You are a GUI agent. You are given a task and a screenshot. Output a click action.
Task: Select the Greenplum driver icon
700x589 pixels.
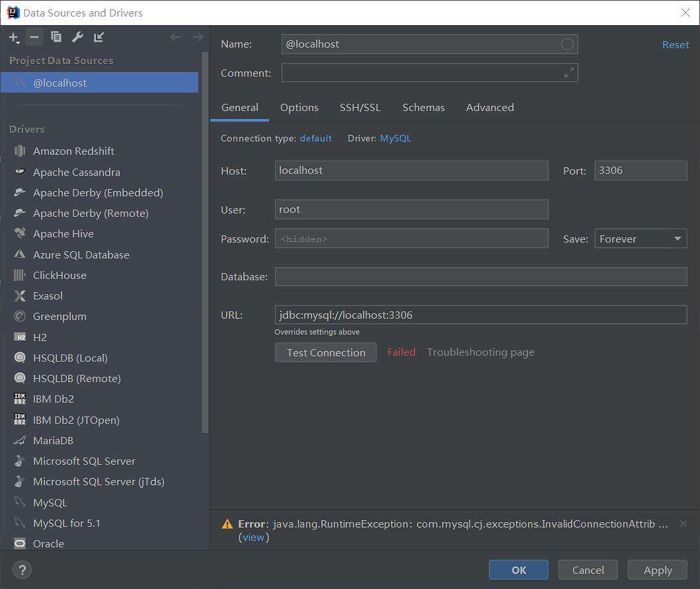coord(20,316)
